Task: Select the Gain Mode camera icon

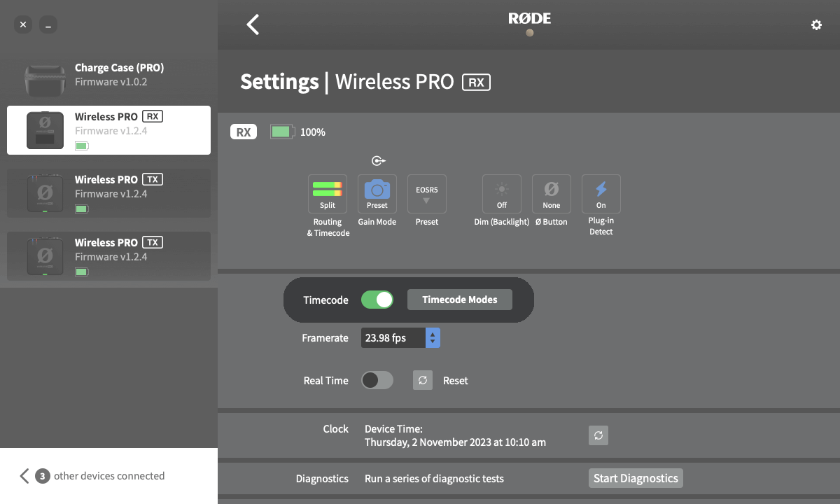Action: tap(377, 194)
